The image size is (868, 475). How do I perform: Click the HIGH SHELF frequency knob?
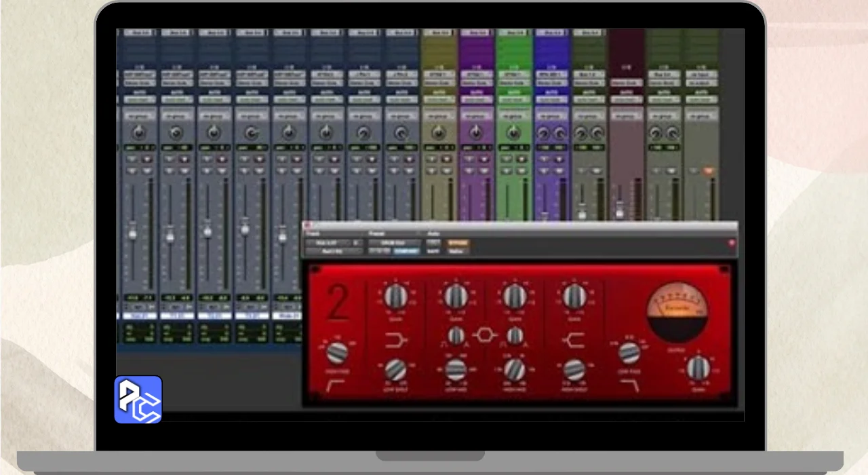click(x=574, y=370)
